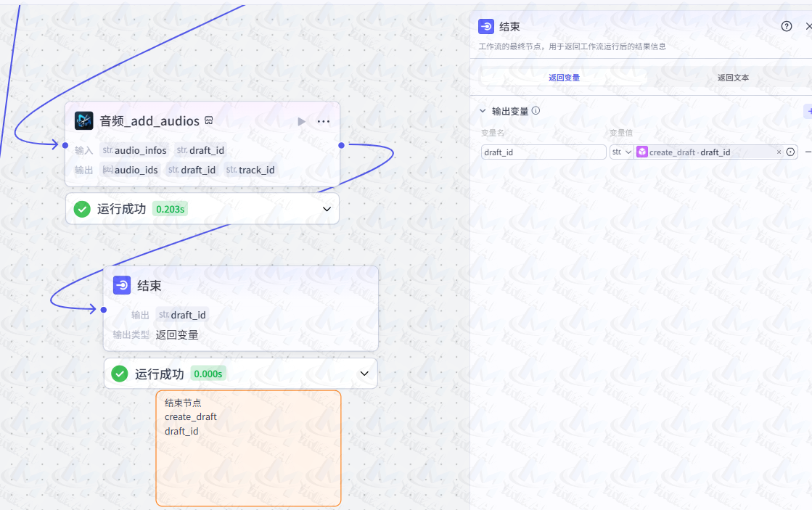The width and height of the screenshot is (812, 510).
Task: Click the info icon next to 输出变量
Action: coord(535,111)
